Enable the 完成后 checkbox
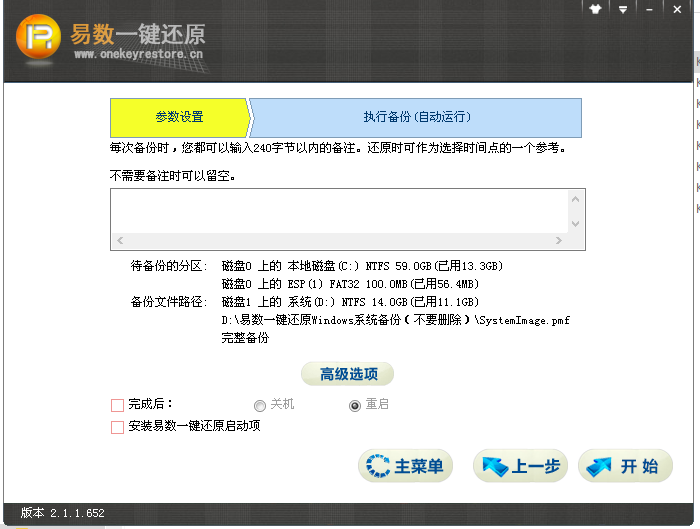The width and height of the screenshot is (700, 529). (117, 405)
